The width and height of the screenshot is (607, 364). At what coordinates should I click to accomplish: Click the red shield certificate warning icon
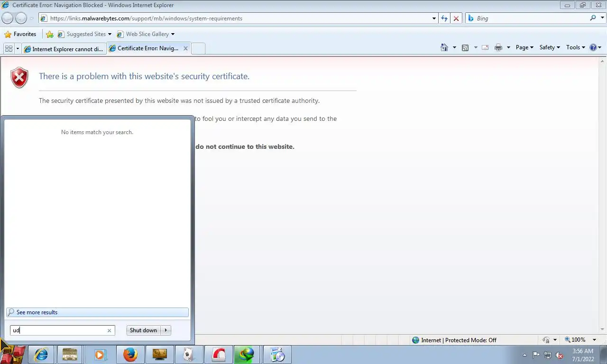coord(19,78)
